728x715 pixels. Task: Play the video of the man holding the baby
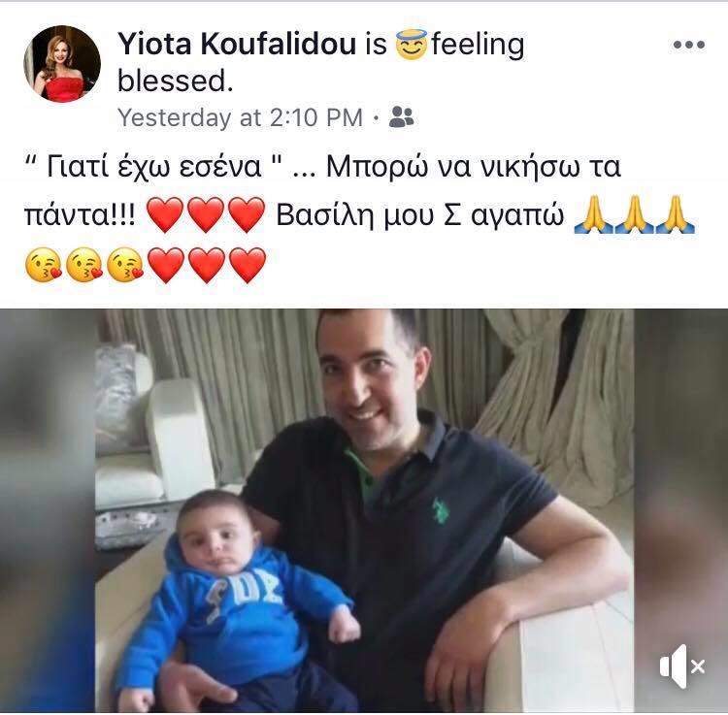point(364,510)
